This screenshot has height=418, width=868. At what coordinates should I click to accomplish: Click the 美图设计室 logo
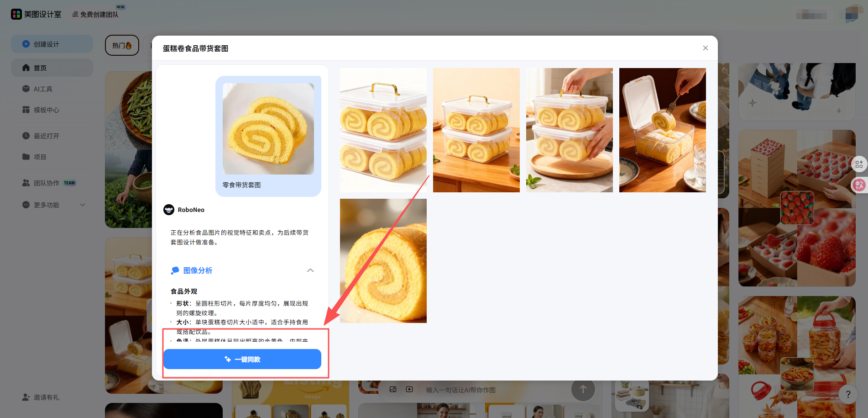[x=36, y=14]
